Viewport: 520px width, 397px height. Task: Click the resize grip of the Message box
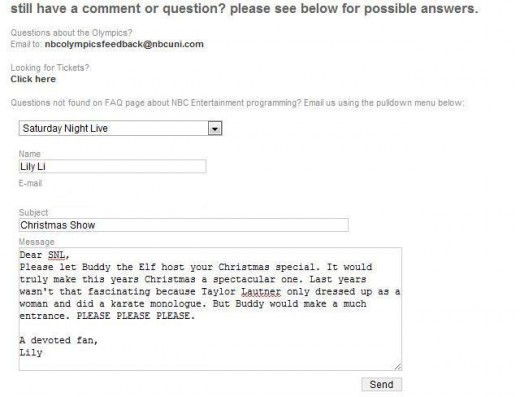(x=398, y=366)
